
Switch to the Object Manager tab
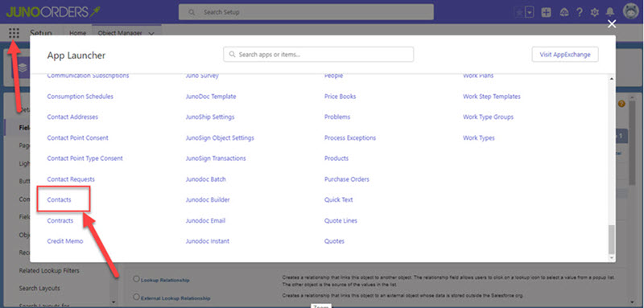(120, 33)
